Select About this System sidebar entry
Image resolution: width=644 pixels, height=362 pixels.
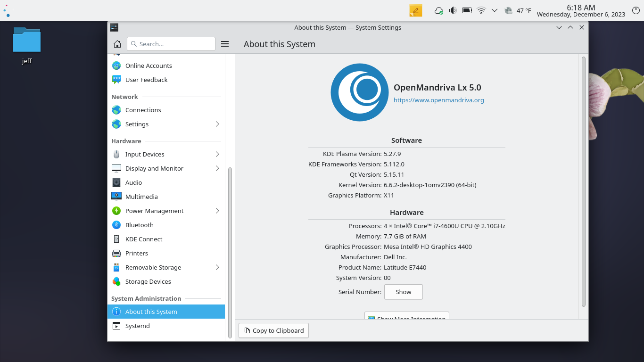pos(166,312)
